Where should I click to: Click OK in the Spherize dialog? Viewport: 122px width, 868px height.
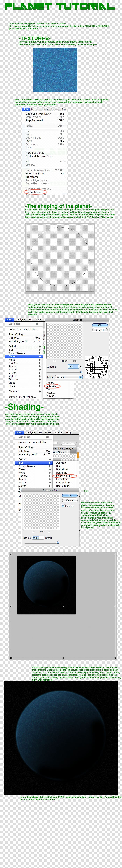coord(100,325)
